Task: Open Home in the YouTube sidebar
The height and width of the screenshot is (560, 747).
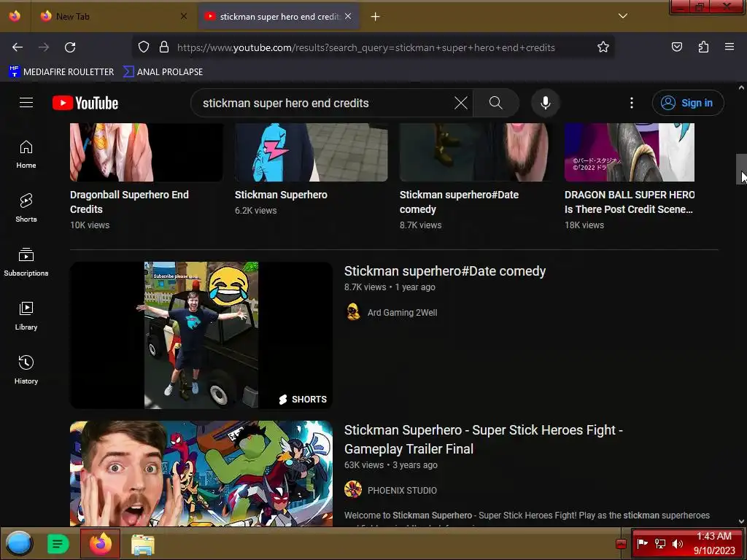Action: coord(26,155)
